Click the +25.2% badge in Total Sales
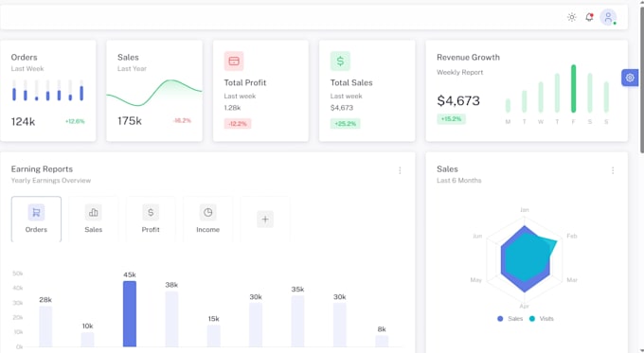The width and height of the screenshot is (644, 353). [345, 124]
